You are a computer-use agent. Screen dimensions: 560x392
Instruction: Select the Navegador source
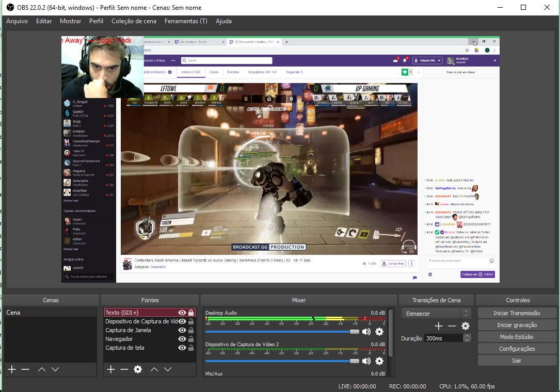click(150, 339)
